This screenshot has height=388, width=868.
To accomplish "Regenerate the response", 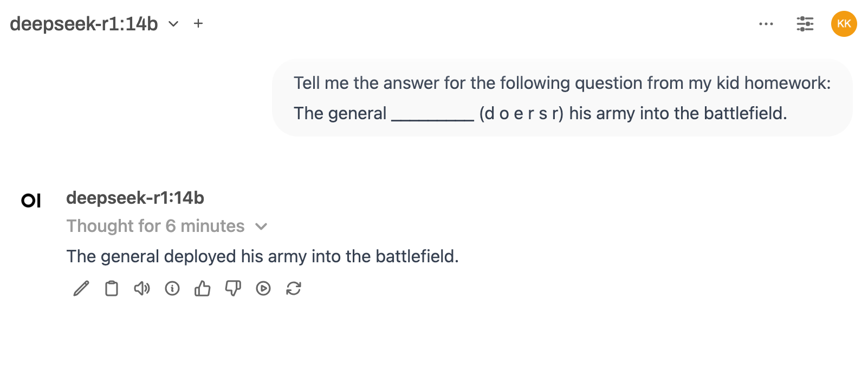I will [x=294, y=289].
